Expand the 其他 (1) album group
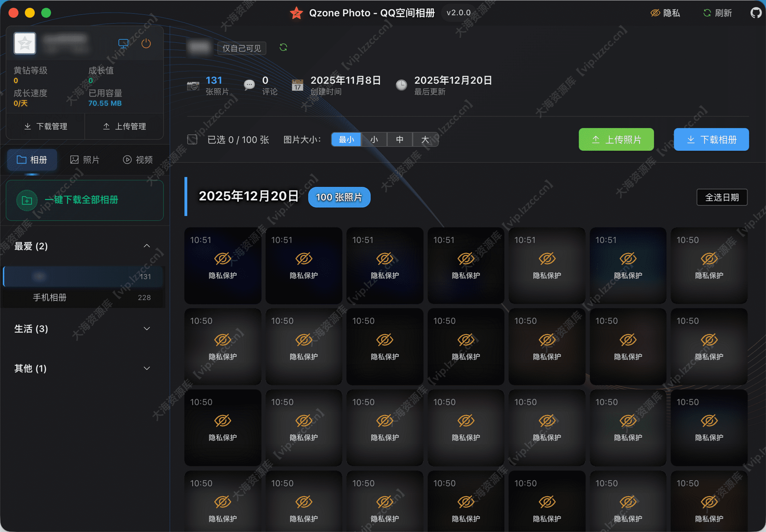This screenshot has height=532, width=766. tap(147, 368)
